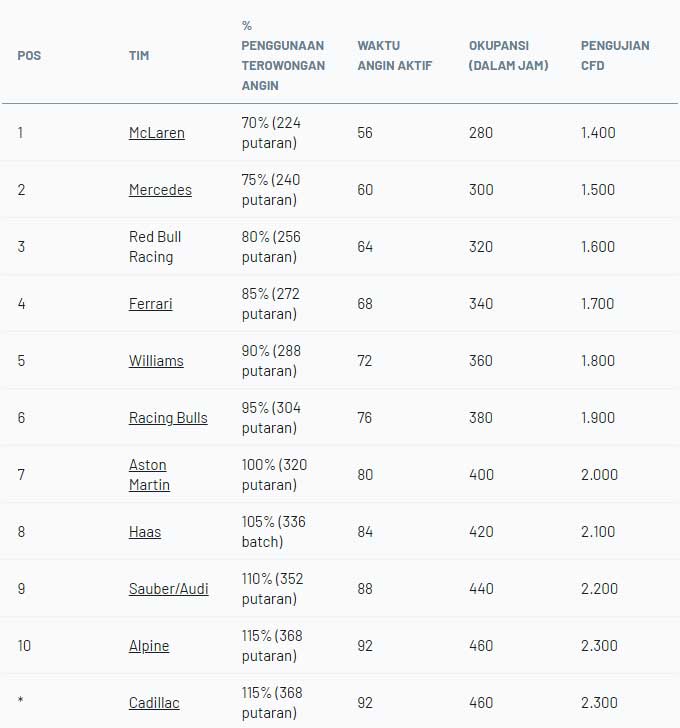Open the Haas team link
680x728 pixels.
145,532
